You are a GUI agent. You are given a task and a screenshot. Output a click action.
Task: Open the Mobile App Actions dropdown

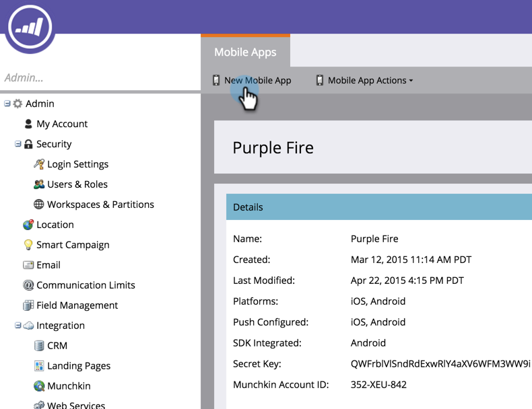[364, 80]
